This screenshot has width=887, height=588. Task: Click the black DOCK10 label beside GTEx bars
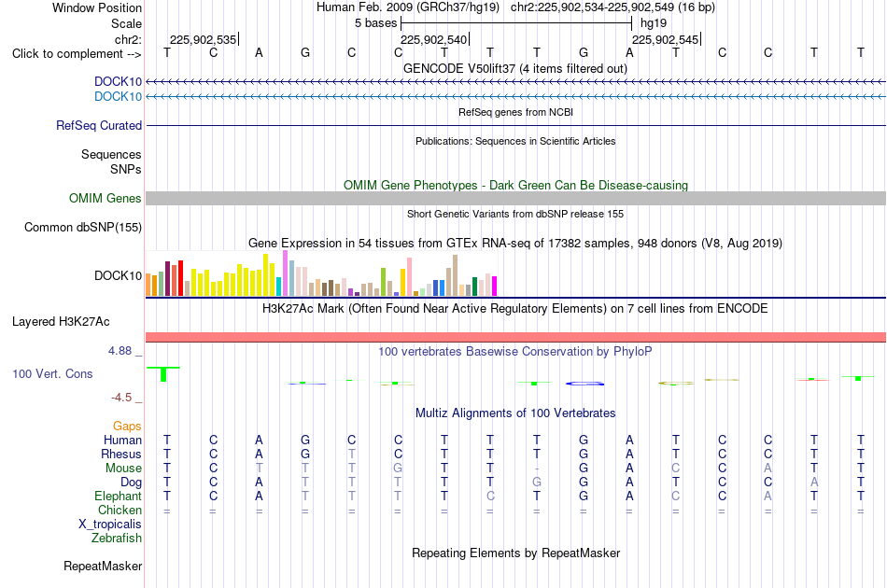tap(118, 276)
